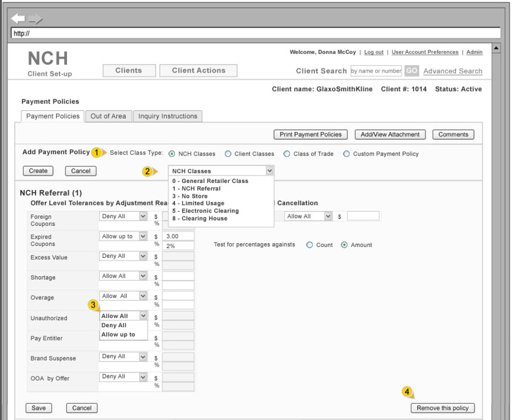
Task: Click the browser back arrow
Action: pyautogui.click(x=18, y=18)
